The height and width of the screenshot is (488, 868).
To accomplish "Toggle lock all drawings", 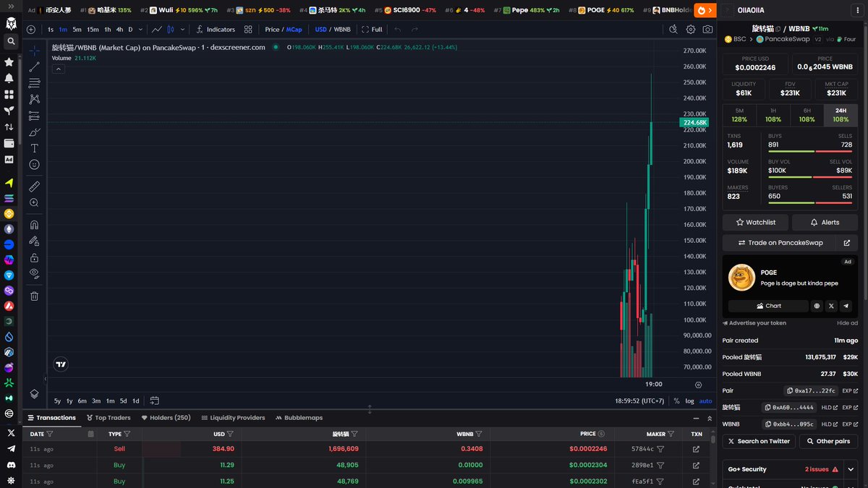I will 34,258.
